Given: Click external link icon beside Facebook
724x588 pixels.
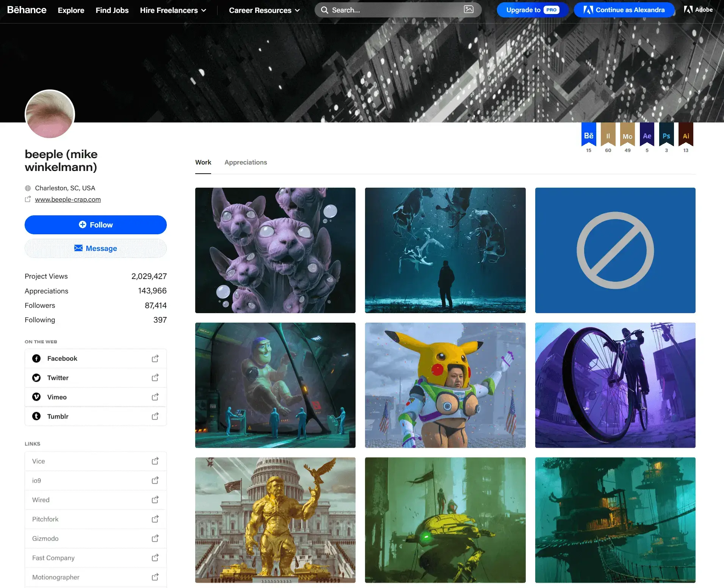Looking at the screenshot, I should 155,358.
